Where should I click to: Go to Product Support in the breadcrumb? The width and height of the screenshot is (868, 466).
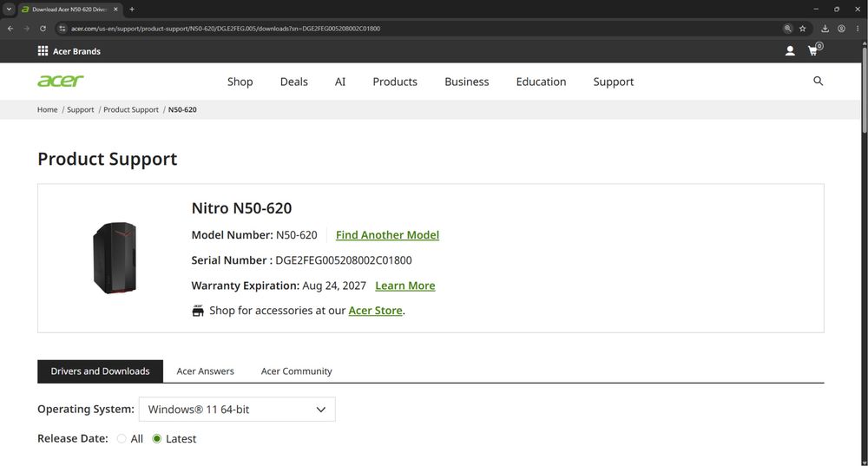click(131, 109)
